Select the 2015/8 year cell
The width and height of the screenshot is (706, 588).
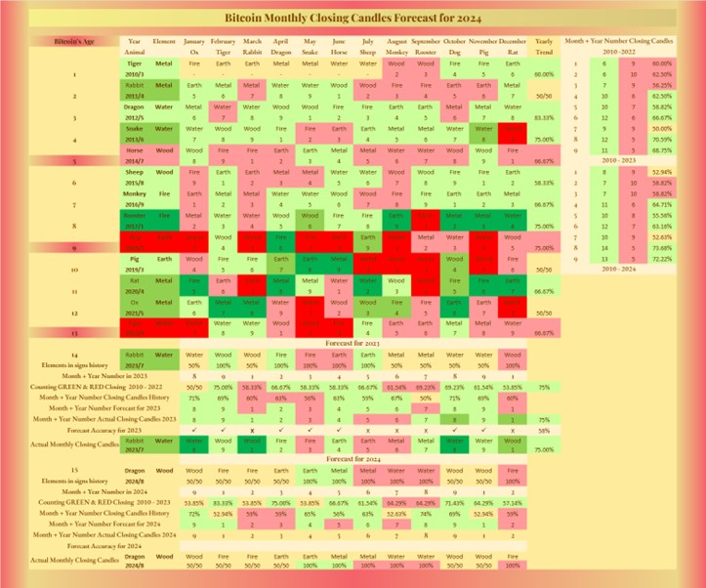coord(134,183)
